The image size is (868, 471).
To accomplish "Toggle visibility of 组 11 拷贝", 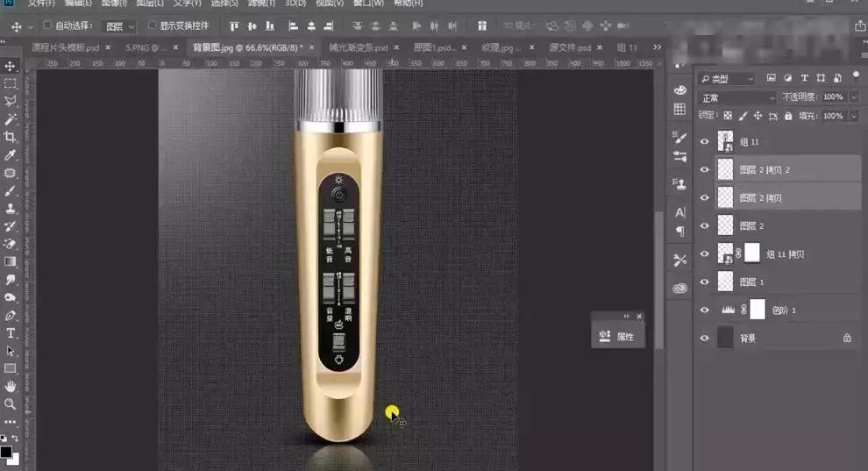I will coord(704,254).
